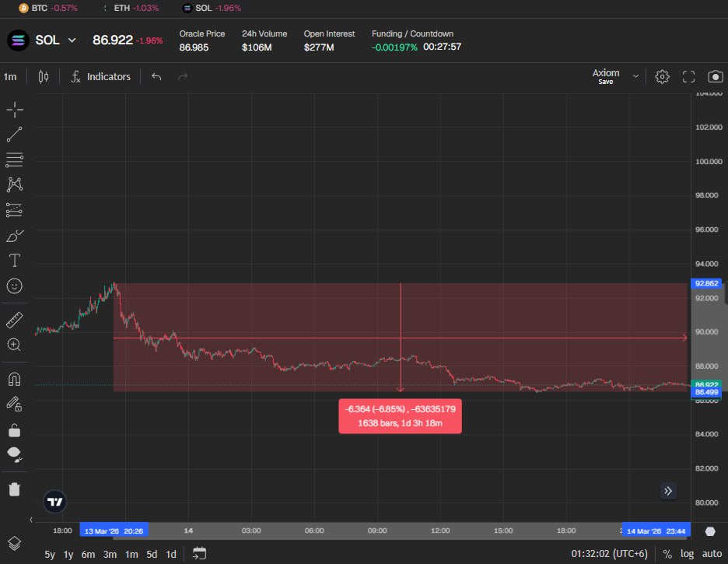Image resolution: width=728 pixels, height=564 pixels.
Task: Toggle percentage scale mode
Action: (667, 554)
